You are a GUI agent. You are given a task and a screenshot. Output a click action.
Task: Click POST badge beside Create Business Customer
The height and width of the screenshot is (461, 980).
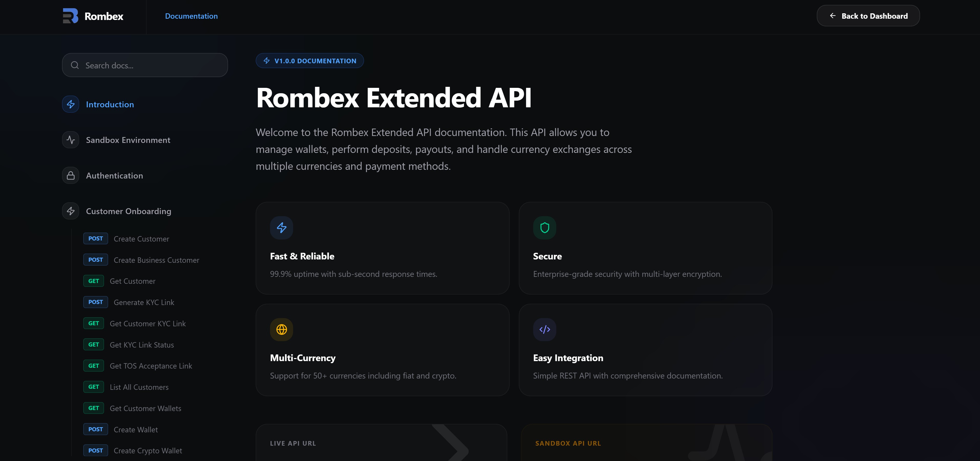pos(96,260)
